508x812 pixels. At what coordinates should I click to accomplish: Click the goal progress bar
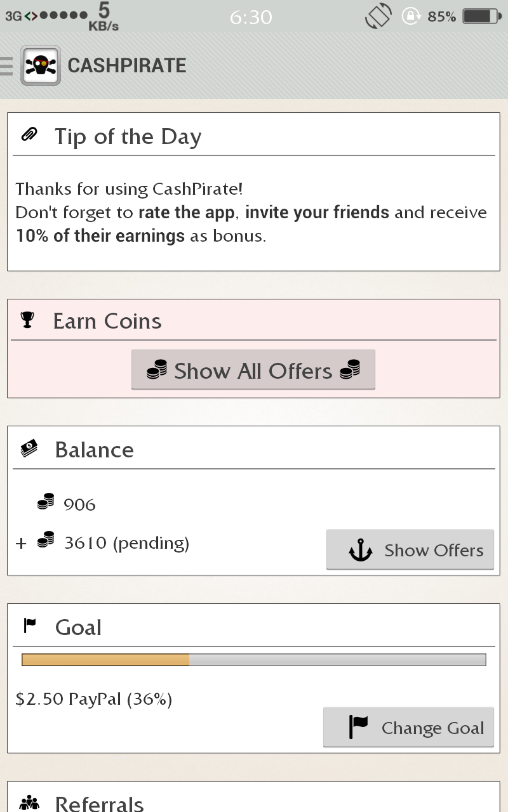tap(254, 660)
